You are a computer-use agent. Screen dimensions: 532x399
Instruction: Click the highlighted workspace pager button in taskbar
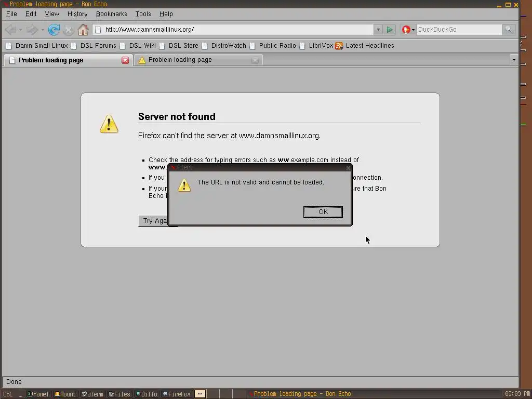click(200, 394)
